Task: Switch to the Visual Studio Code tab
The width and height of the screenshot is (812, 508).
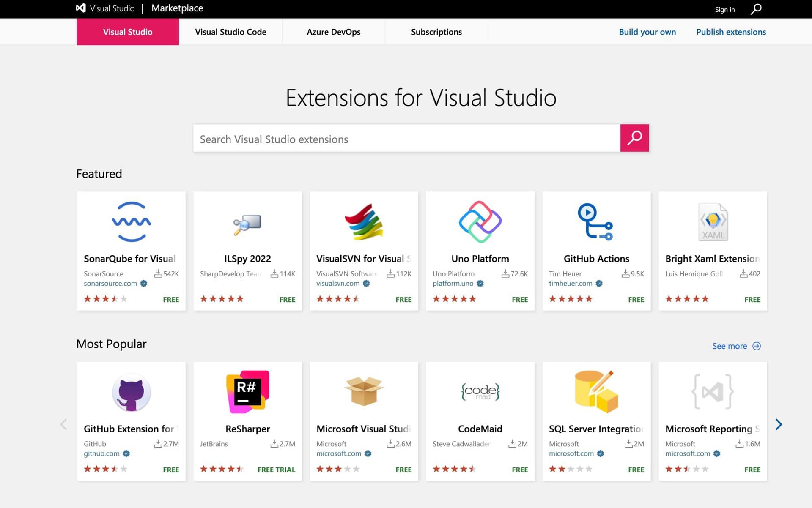Action: [x=230, y=32]
